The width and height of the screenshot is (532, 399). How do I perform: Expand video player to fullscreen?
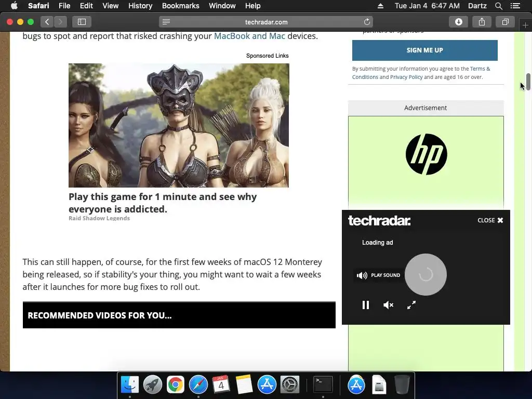pos(411,305)
